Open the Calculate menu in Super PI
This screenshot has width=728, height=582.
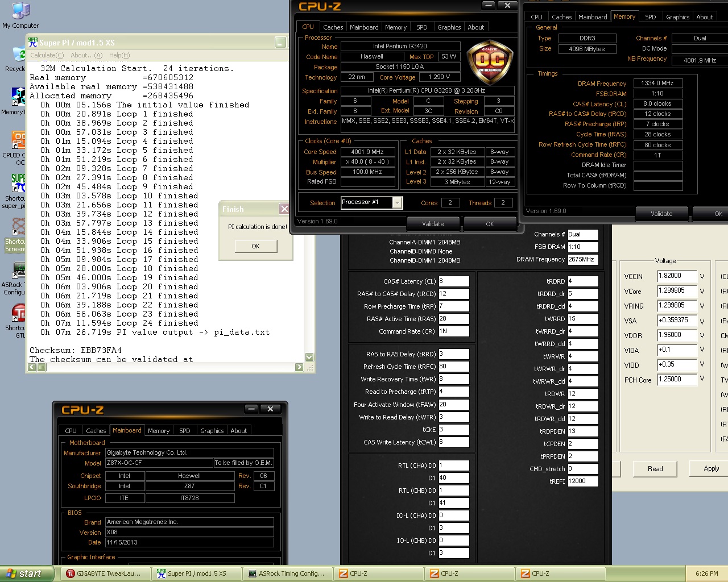47,55
